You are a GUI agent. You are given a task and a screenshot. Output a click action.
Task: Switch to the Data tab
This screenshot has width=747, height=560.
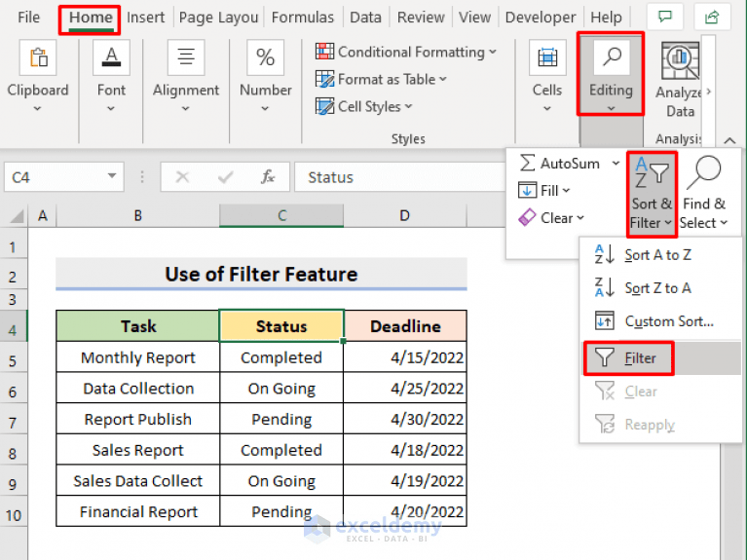tap(365, 18)
